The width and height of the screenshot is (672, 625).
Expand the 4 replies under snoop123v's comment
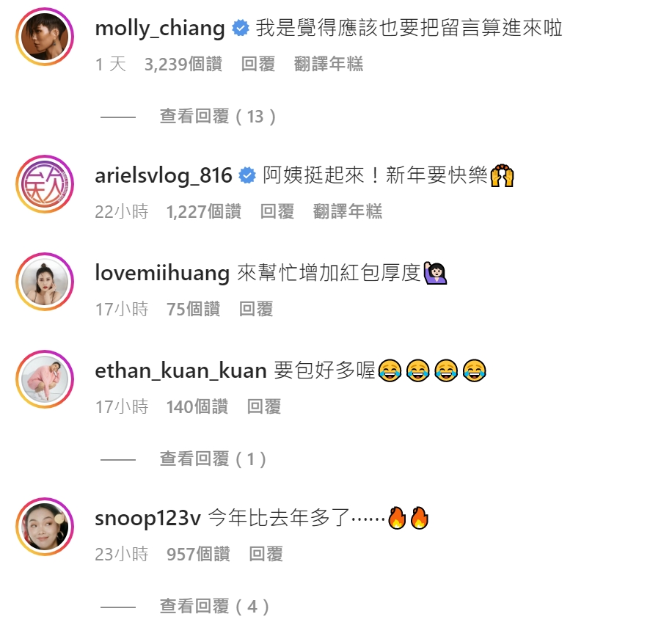pos(214,607)
